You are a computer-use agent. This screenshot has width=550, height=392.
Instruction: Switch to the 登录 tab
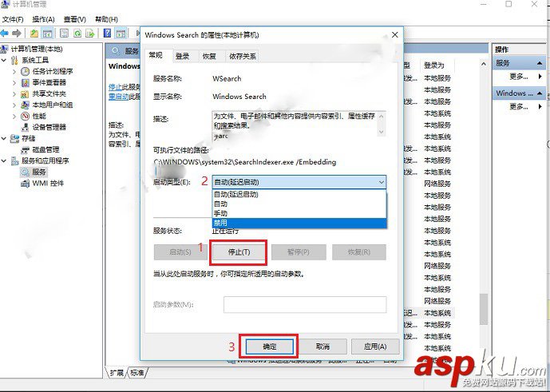182,56
